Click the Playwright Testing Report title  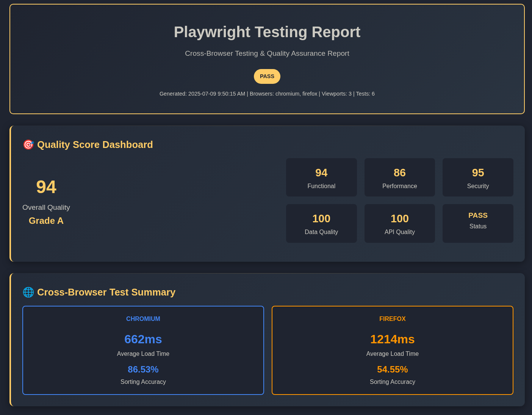267,32
